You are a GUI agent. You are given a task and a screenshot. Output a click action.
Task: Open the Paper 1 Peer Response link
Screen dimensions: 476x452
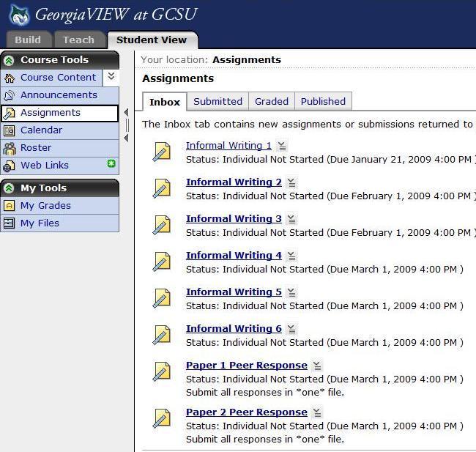(x=247, y=365)
